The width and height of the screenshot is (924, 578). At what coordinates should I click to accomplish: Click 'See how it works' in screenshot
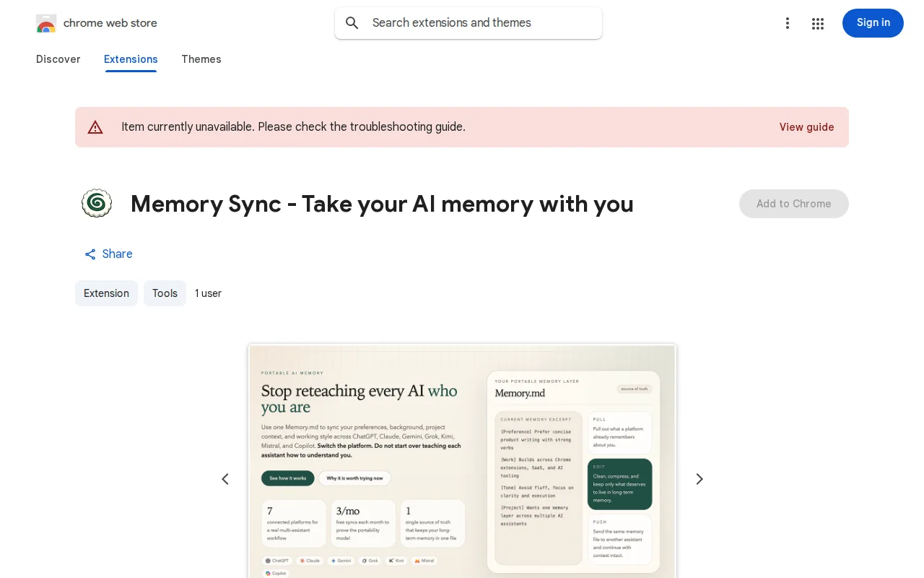click(x=288, y=478)
